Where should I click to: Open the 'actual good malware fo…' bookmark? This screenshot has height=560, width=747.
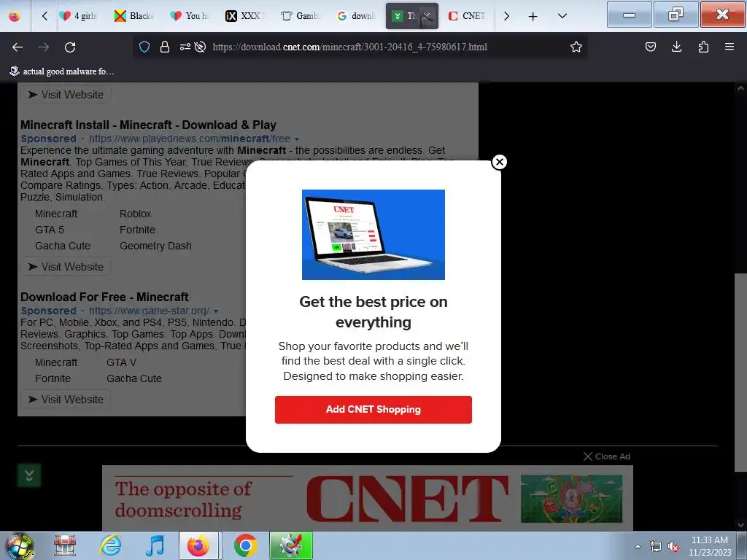point(62,71)
